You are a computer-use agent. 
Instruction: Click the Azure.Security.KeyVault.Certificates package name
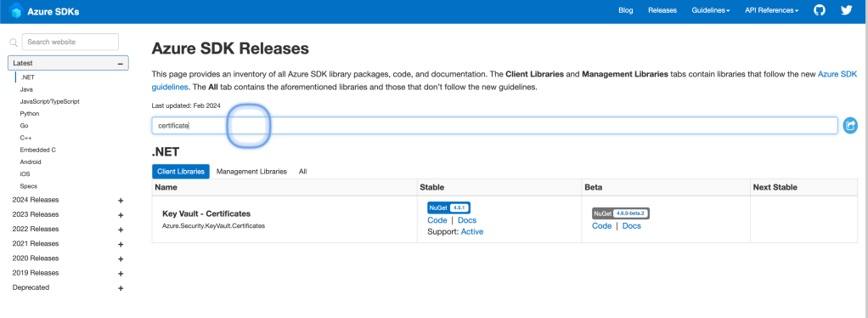(214, 225)
